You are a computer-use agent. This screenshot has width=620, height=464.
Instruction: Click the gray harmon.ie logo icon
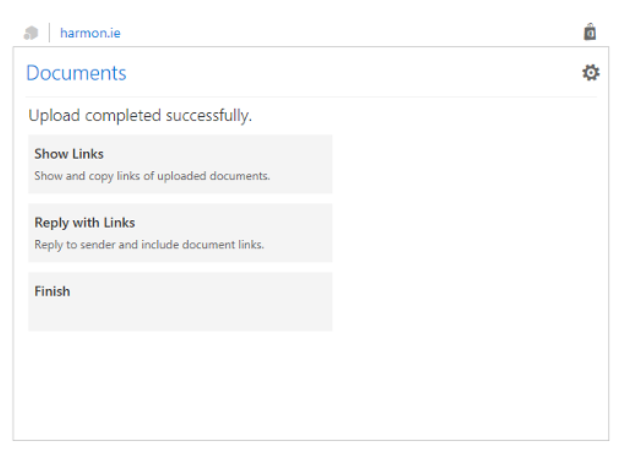click(31, 33)
